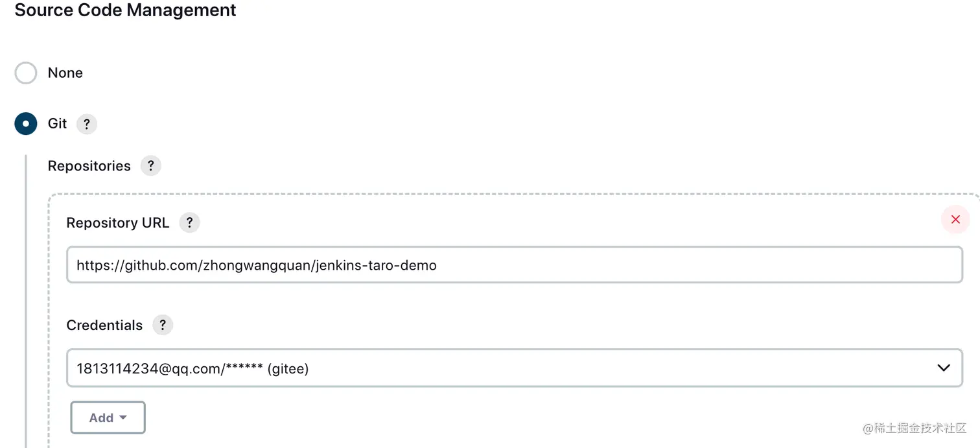Click the "Git" option label
The image size is (980, 448).
click(x=57, y=124)
